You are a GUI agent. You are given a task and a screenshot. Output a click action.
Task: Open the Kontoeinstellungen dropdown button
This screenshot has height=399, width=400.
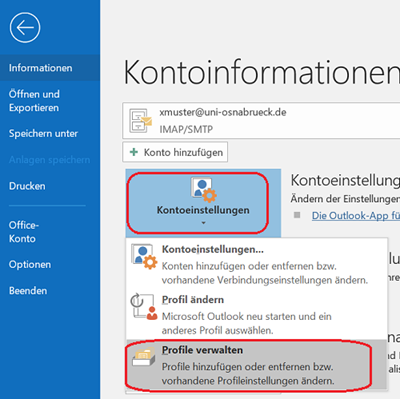pos(203,203)
